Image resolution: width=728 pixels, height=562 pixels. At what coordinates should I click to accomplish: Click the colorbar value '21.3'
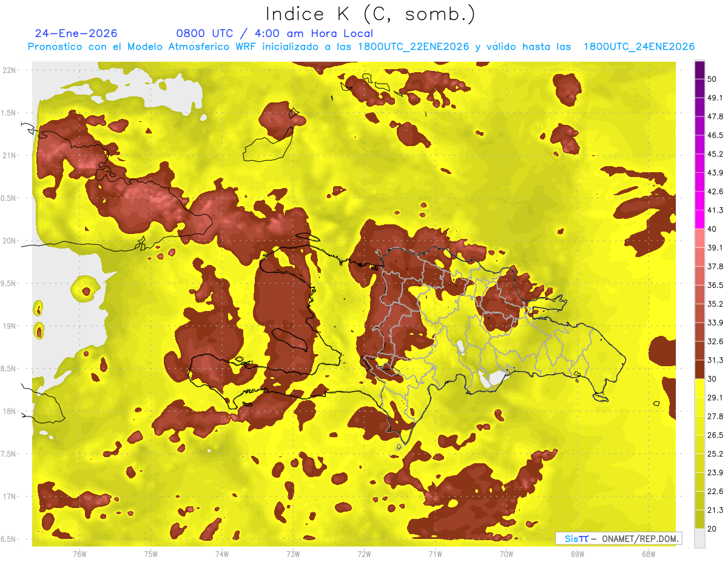(x=715, y=510)
